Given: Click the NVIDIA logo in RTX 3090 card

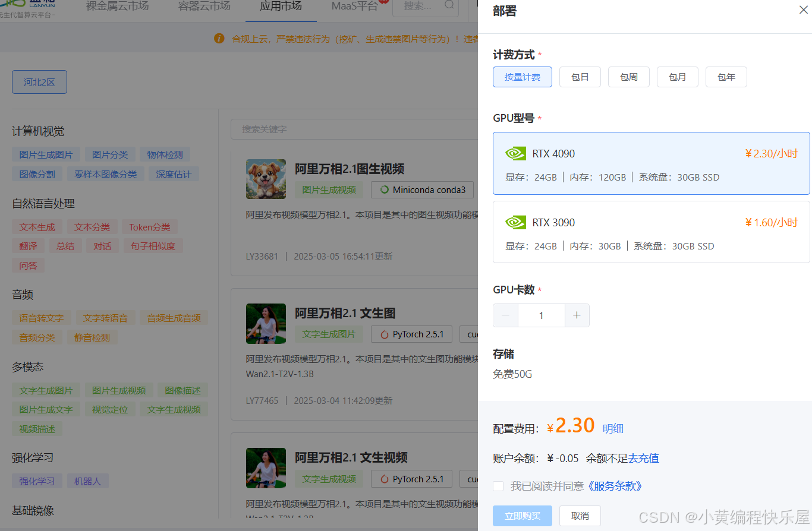Looking at the screenshot, I should [x=515, y=223].
